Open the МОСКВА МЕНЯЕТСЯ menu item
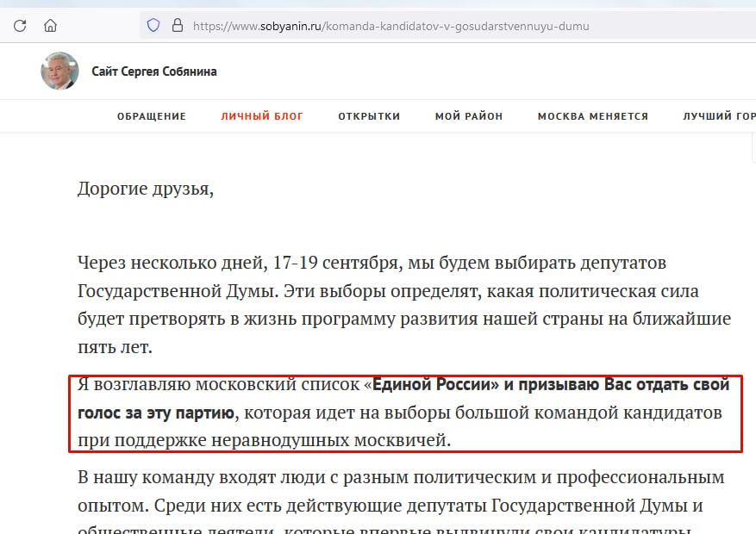 coord(593,116)
